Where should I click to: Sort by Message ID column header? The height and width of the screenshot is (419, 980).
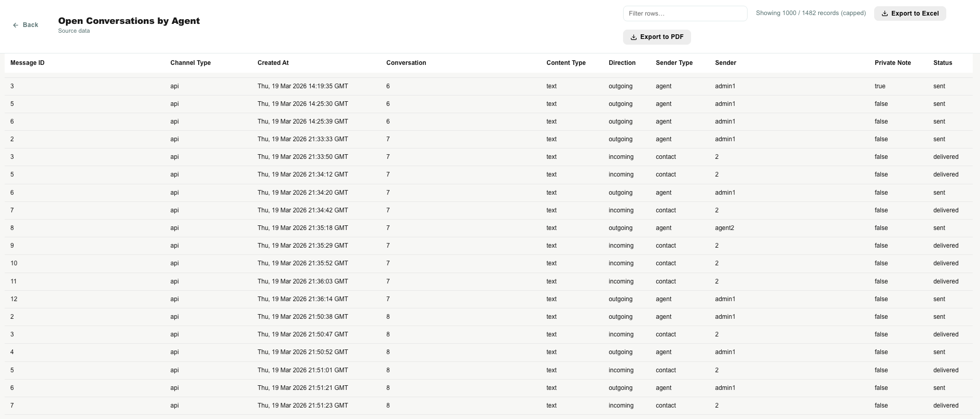pyautogui.click(x=27, y=63)
